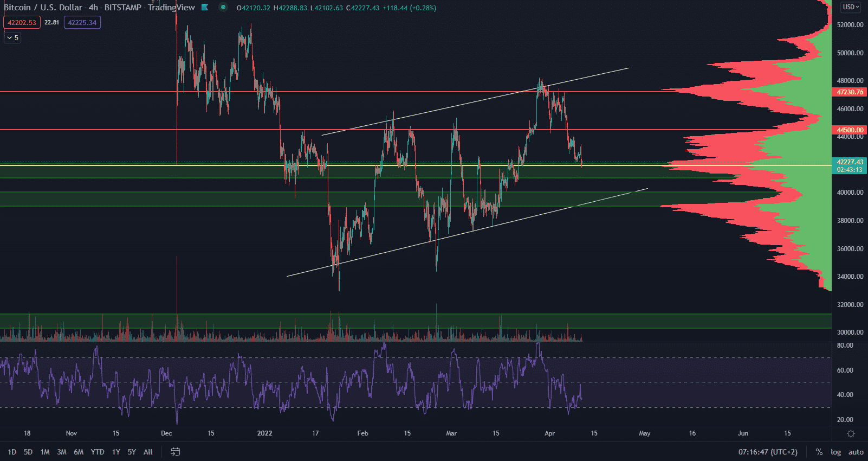Click the current price label 42227.43
Viewport: 868px width, 461px height.
(x=850, y=162)
